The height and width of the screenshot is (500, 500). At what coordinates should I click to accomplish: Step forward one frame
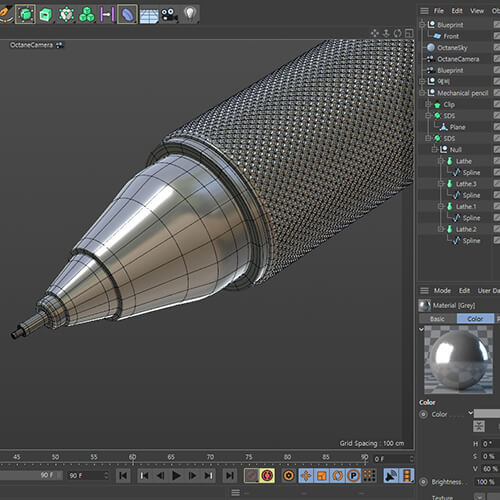coord(192,476)
